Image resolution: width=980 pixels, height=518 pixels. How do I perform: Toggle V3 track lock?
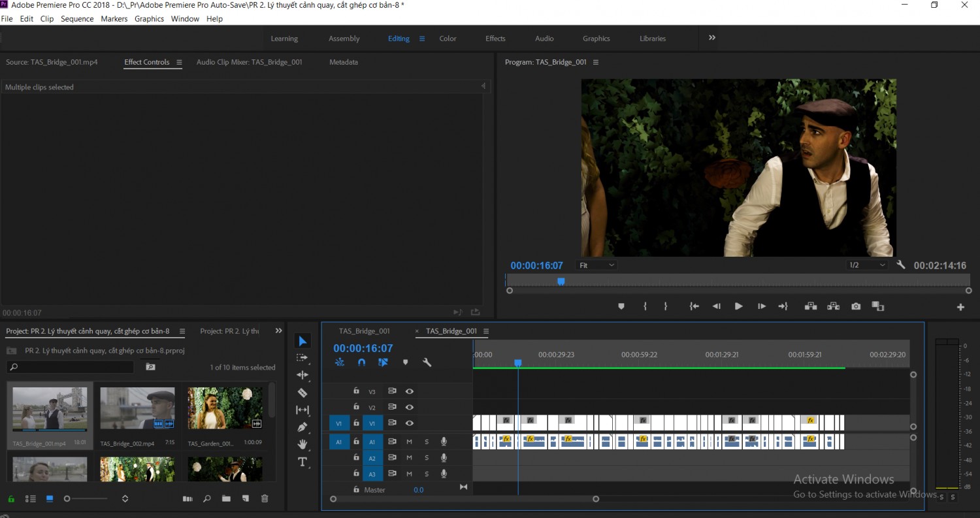pos(356,391)
